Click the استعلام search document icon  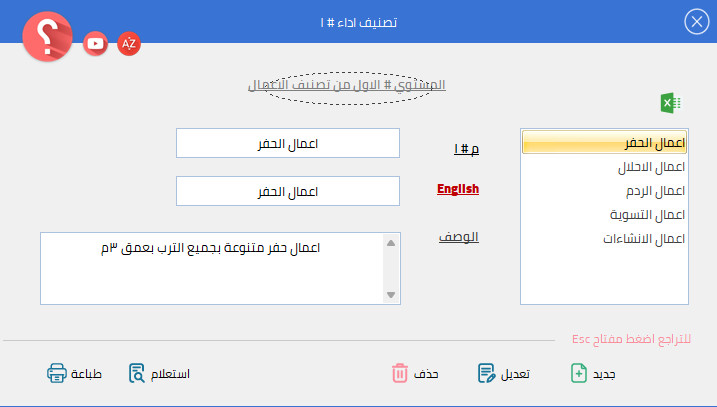click(137, 374)
